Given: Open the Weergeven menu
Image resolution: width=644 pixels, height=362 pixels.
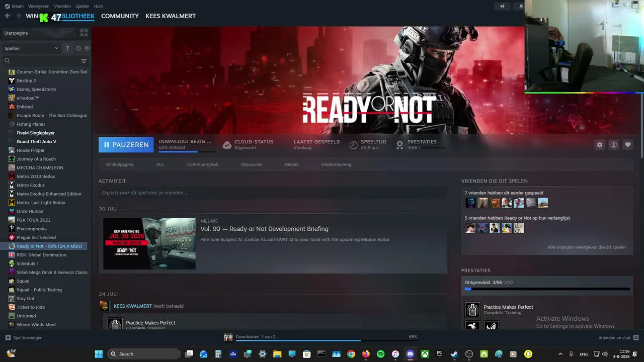Looking at the screenshot, I should [39, 7].
